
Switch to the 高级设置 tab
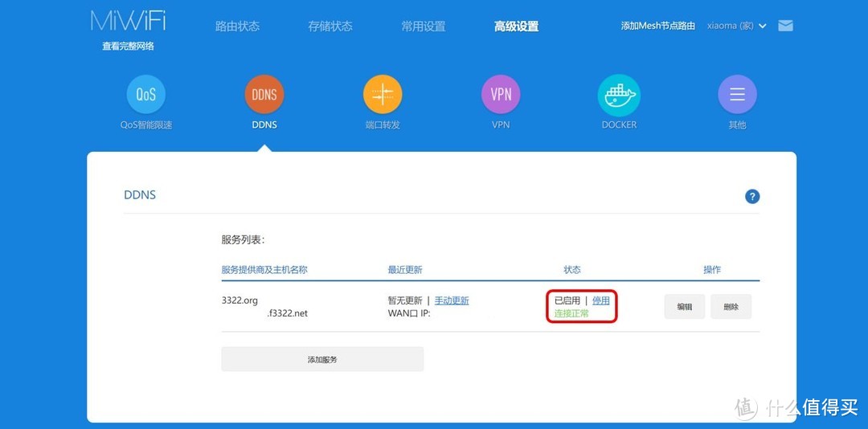(517, 26)
